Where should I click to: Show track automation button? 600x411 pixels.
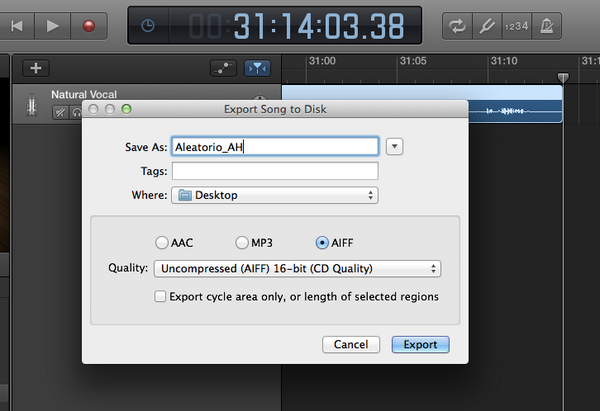[x=223, y=68]
